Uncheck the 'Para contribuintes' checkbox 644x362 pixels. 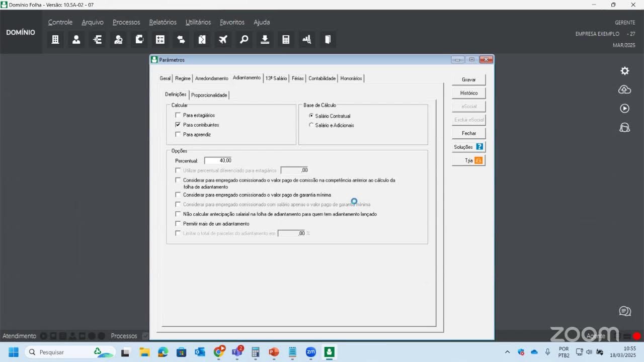tap(178, 125)
